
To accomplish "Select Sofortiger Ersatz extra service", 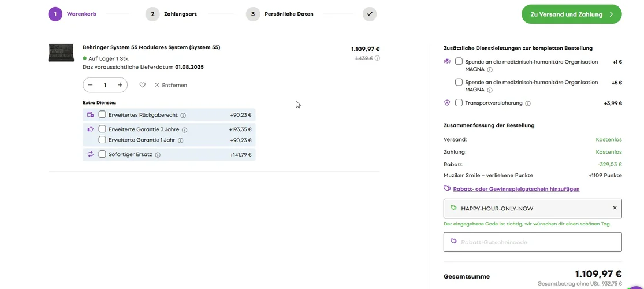I will [x=102, y=154].
